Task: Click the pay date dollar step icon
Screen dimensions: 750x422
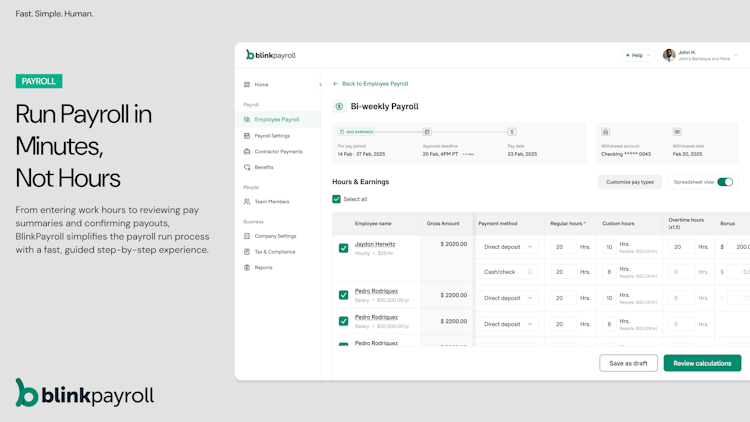Action: [512, 132]
